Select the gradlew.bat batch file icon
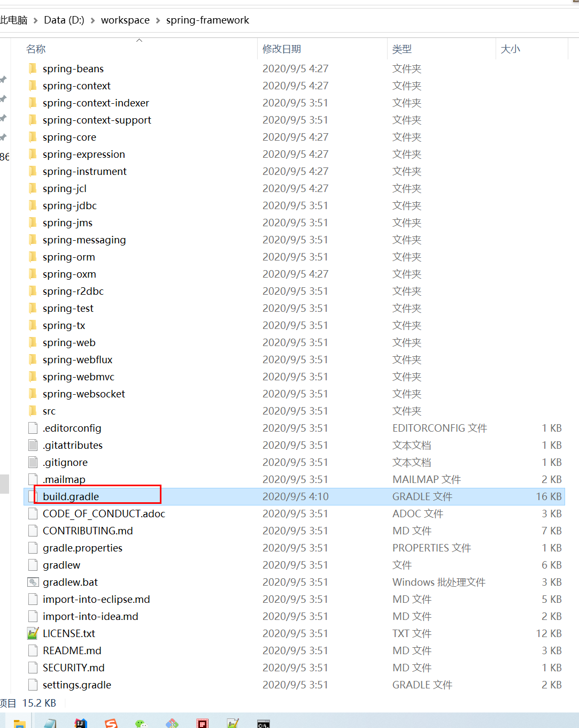This screenshot has height=728, width=579. (x=33, y=582)
